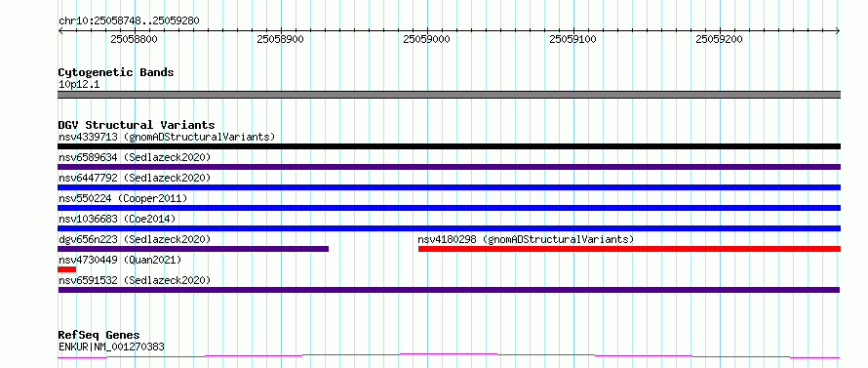Click the long red nsv4180298 variant bar
868x368 pixels.
[629, 249]
